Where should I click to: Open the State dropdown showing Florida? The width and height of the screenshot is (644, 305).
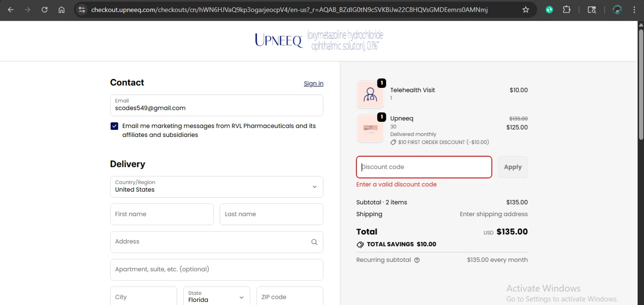(x=217, y=296)
